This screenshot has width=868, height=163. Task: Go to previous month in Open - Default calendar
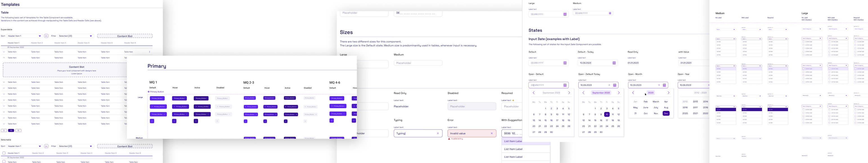[533, 93]
